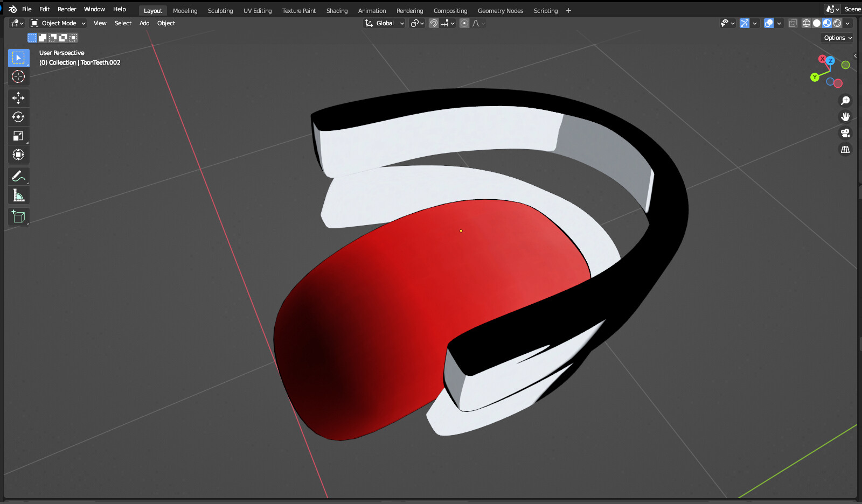The height and width of the screenshot is (504, 862).
Task: Toggle viewport overlays display
Action: click(769, 23)
